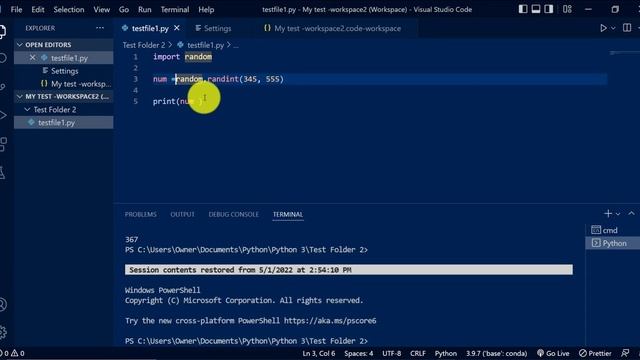The image size is (640, 360).
Task: Change encoding via UTF-8 status item
Action: pyautogui.click(x=391, y=353)
